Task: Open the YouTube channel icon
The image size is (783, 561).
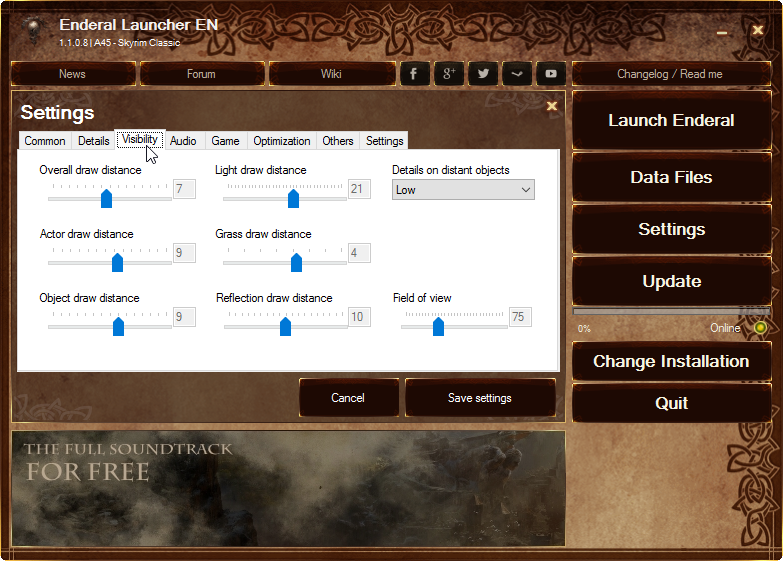Action: [551, 74]
